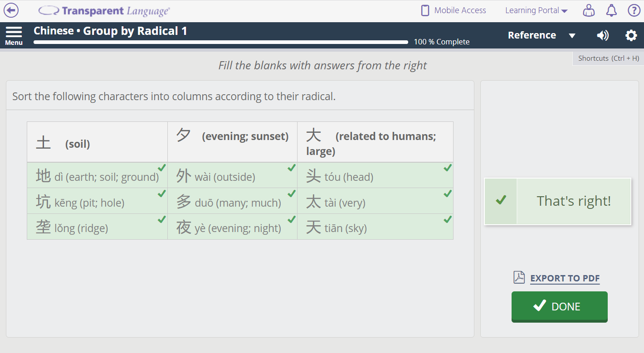Image resolution: width=644 pixels, height=353 pixels.
Task: Click the lesson progress bar
Action: point(220,42)
